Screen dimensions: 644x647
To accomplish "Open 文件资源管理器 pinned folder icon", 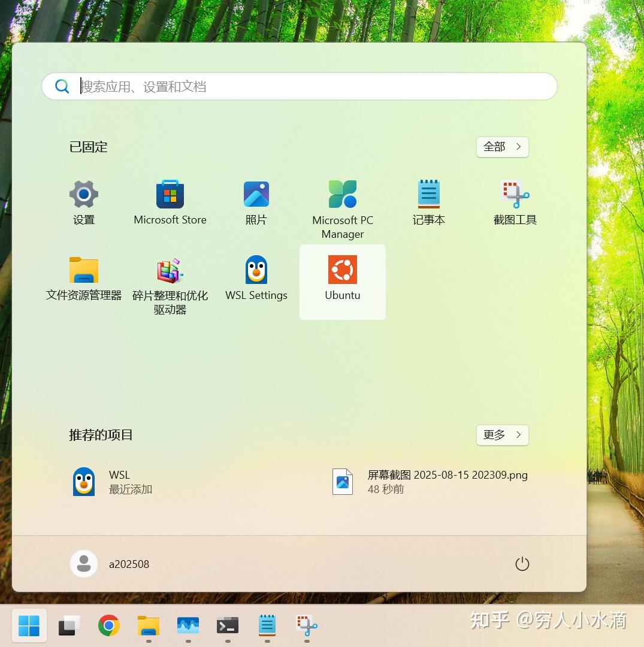I will click(x=83, y=270).
